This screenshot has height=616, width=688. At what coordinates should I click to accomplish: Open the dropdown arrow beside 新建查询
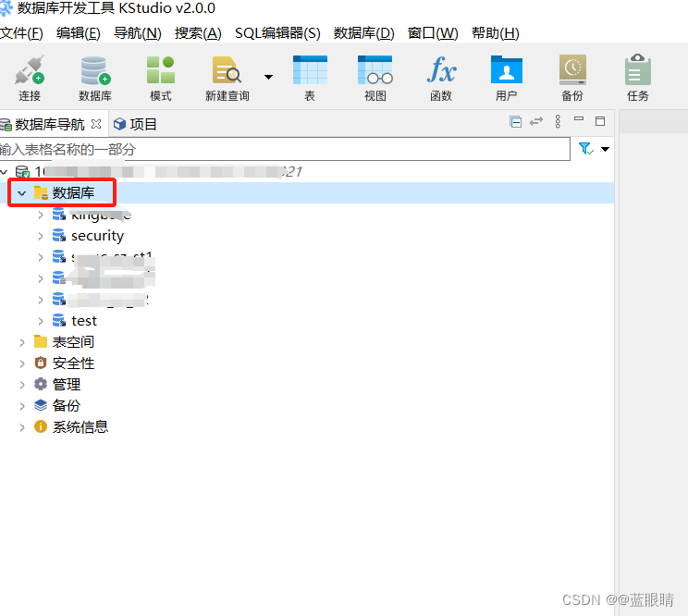click(268, 77)
